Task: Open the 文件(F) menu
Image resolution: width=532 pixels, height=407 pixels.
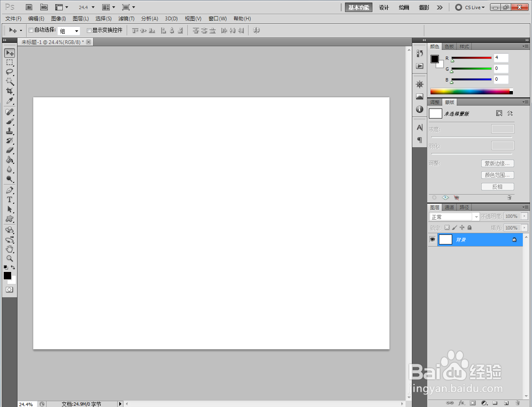Action: coord(13,19)
